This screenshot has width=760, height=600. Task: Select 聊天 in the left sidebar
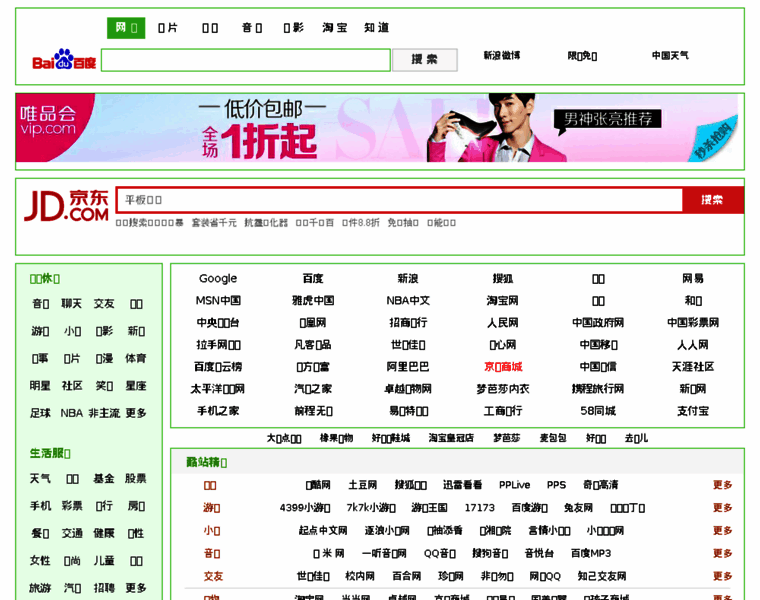point(71,304)
